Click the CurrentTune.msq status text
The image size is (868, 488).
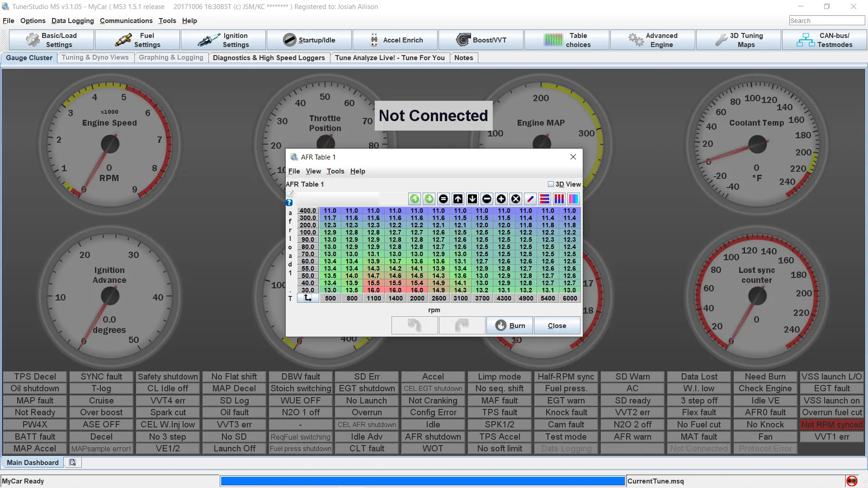(656, 481)
